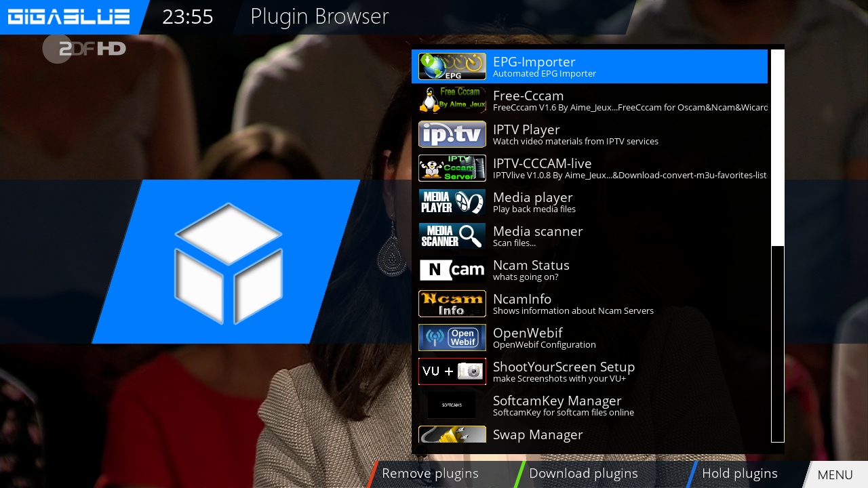Click 'make Screenshots with your VU+' text
The image size is (868, 488).
tap(559, 379)
